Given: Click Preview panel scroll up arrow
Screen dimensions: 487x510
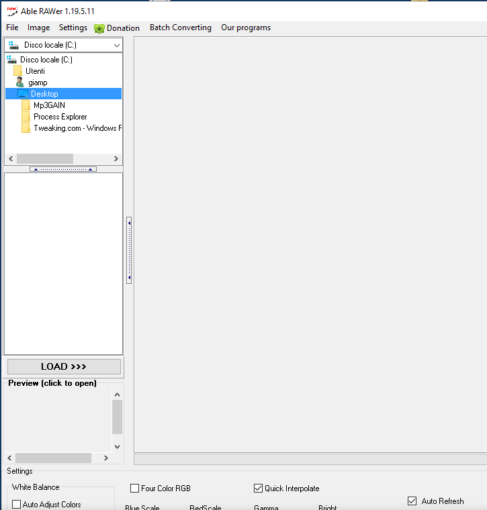Looking at the screenshot, I should [117, 395].
